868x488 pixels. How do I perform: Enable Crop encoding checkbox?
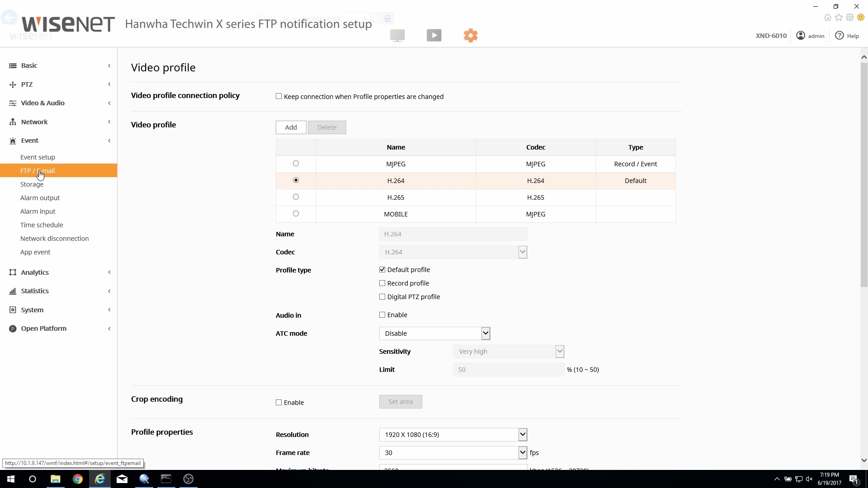point(279,403)
